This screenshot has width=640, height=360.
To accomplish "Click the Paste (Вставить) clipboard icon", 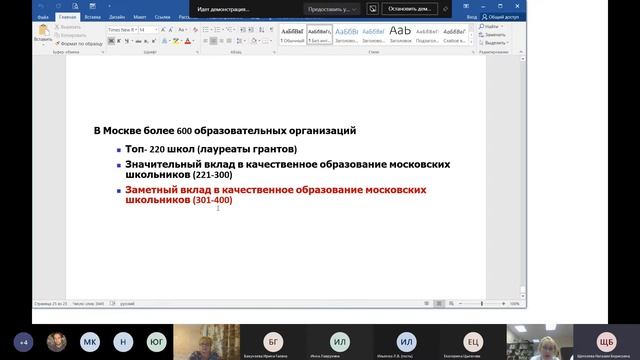I will pos(43,30).
